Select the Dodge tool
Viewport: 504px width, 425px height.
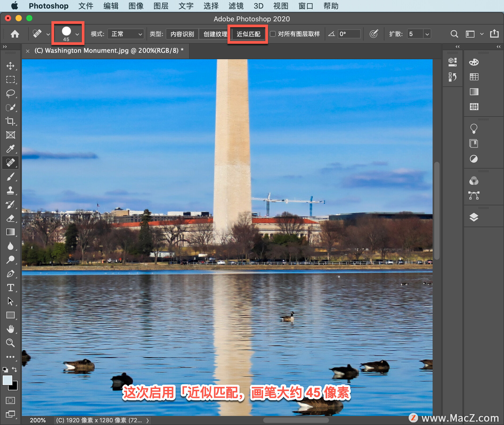click(10, 260)
